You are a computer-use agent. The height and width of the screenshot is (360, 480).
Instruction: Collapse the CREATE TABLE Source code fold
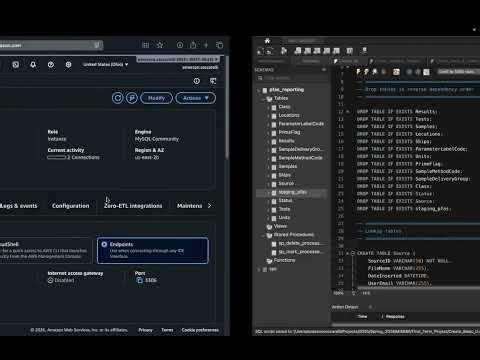coord(353,253)
